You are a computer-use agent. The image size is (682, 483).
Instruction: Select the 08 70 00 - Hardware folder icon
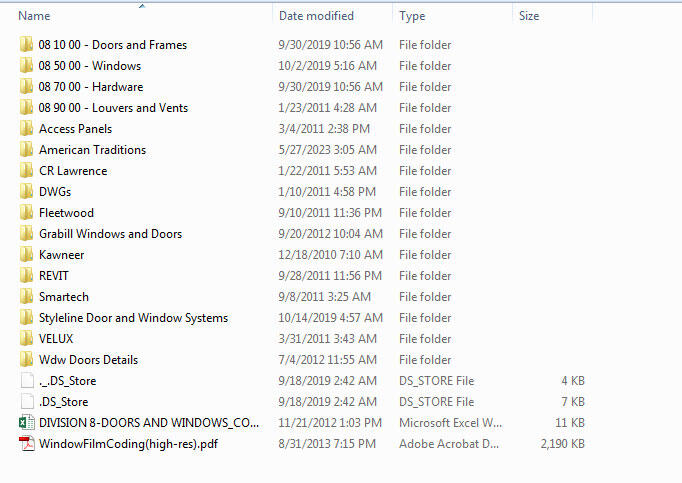tap(27, 86)
